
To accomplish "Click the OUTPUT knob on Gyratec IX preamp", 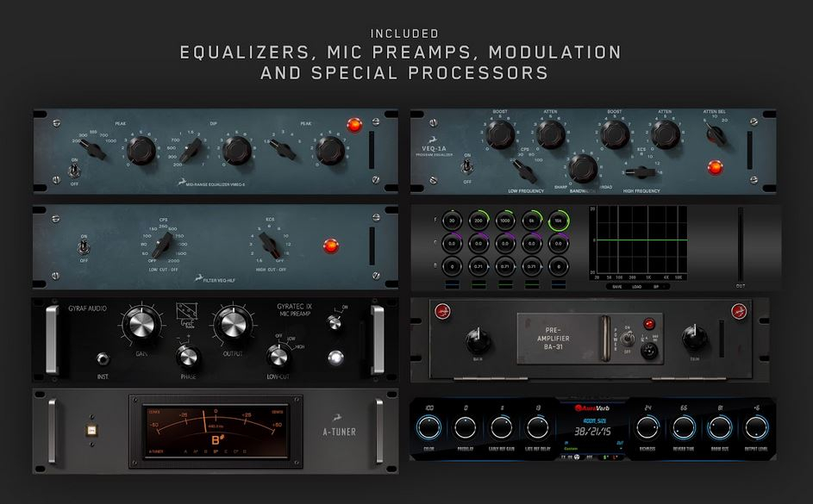I will [233, 324].
